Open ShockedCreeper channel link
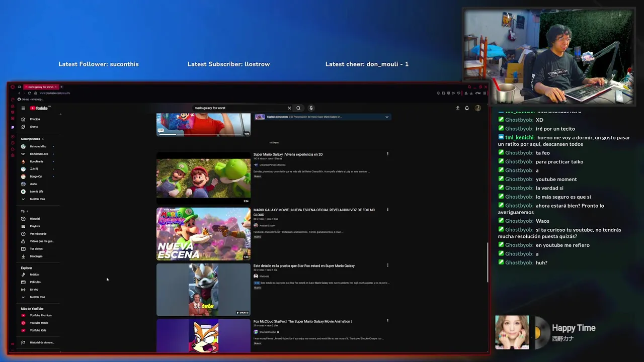Screen dimensions: 644x362 click(267, 332)
